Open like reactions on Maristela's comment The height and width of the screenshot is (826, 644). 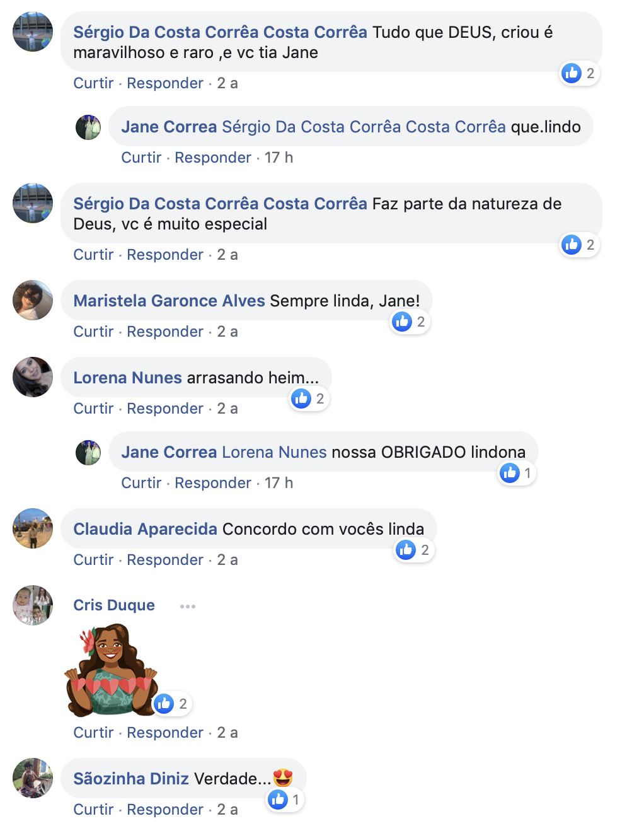click(x=410, y=322)
